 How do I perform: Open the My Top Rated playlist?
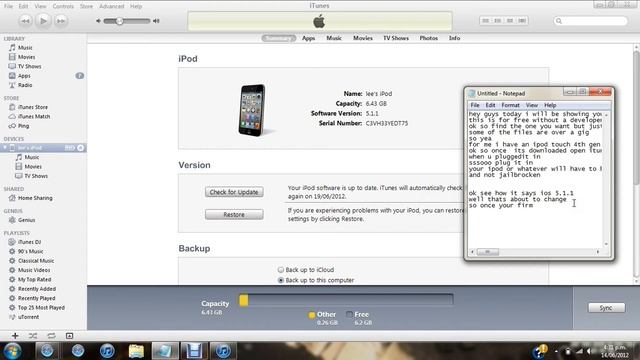[34, 280]
